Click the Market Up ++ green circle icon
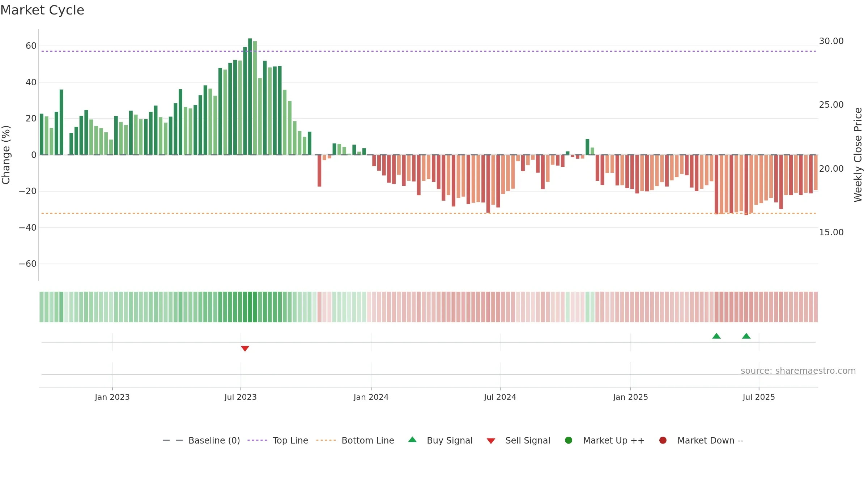The width and height of the screenshot is (868, 488). (569, 440)
